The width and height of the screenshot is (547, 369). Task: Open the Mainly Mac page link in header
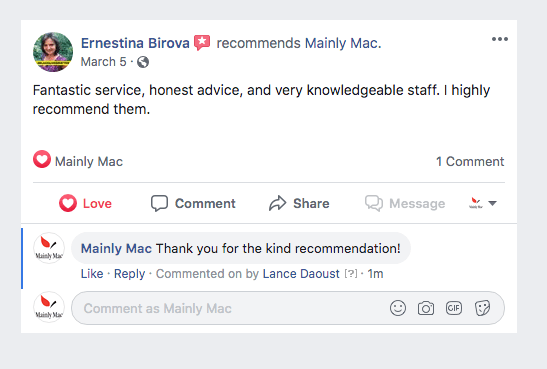pos(342,43)
